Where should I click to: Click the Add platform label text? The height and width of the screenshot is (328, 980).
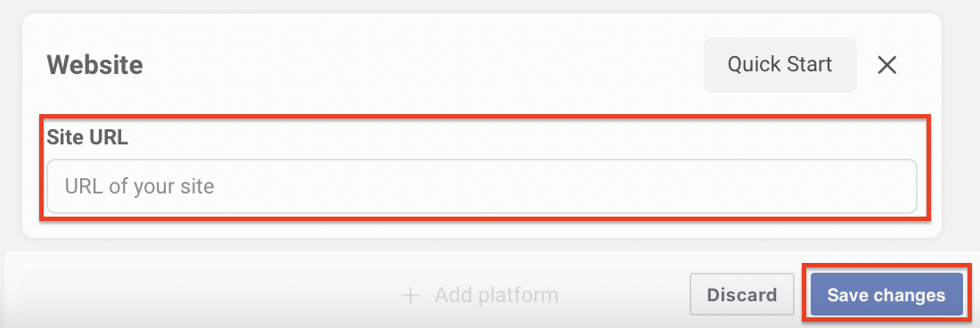[496, 295]
